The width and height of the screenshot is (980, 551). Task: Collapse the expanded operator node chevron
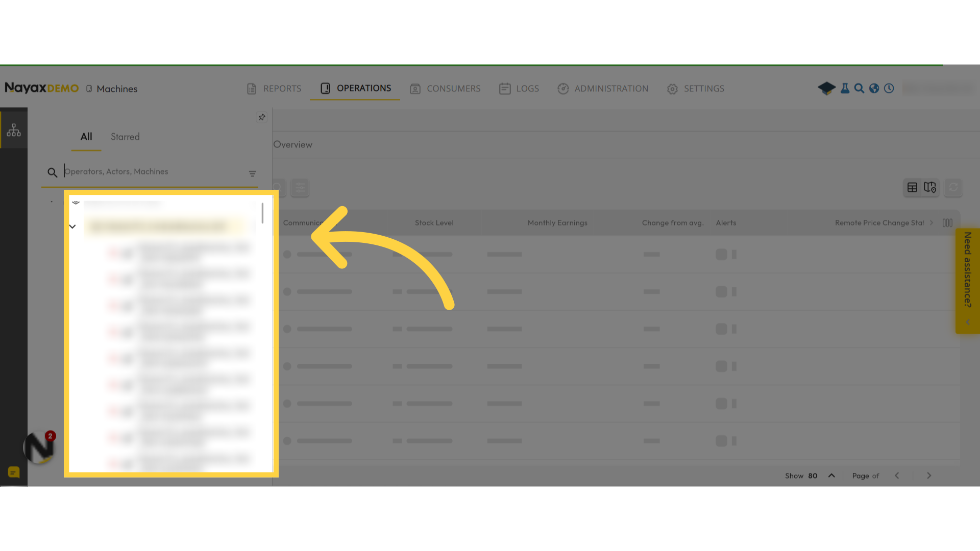72,227
